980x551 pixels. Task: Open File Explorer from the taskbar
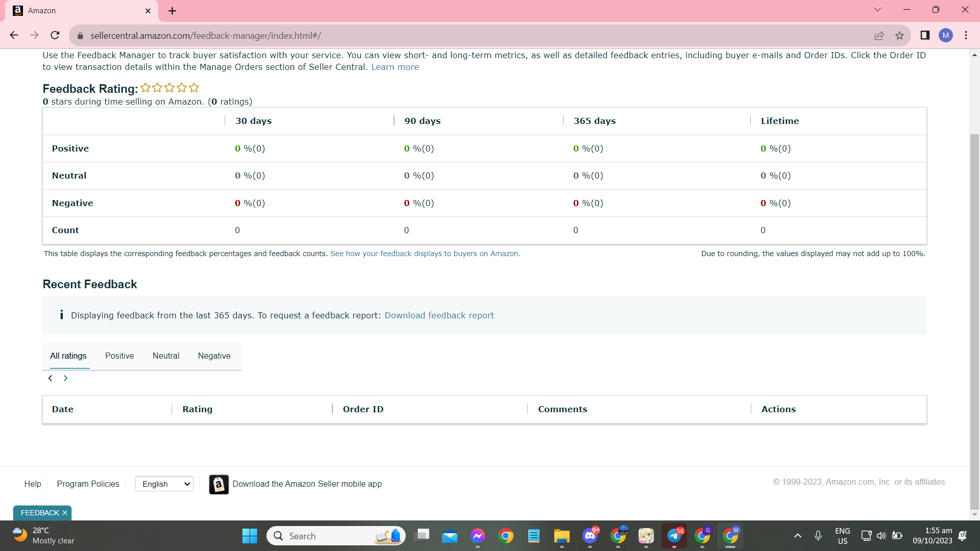(562, 536)
